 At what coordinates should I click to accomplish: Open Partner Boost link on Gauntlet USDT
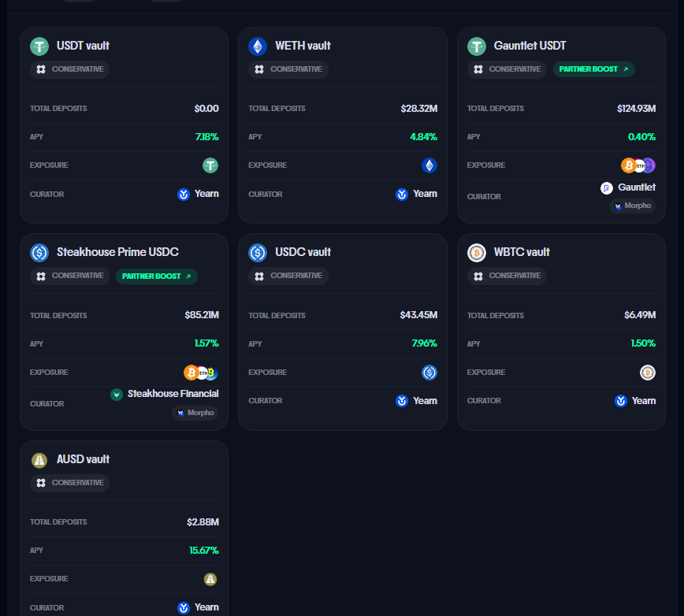[x=593, y=69]
